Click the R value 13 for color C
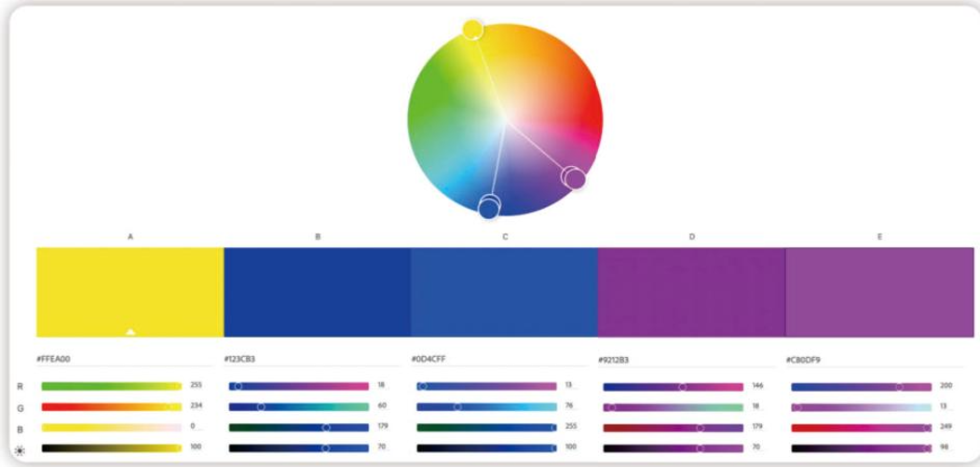 tap(569, 385)
